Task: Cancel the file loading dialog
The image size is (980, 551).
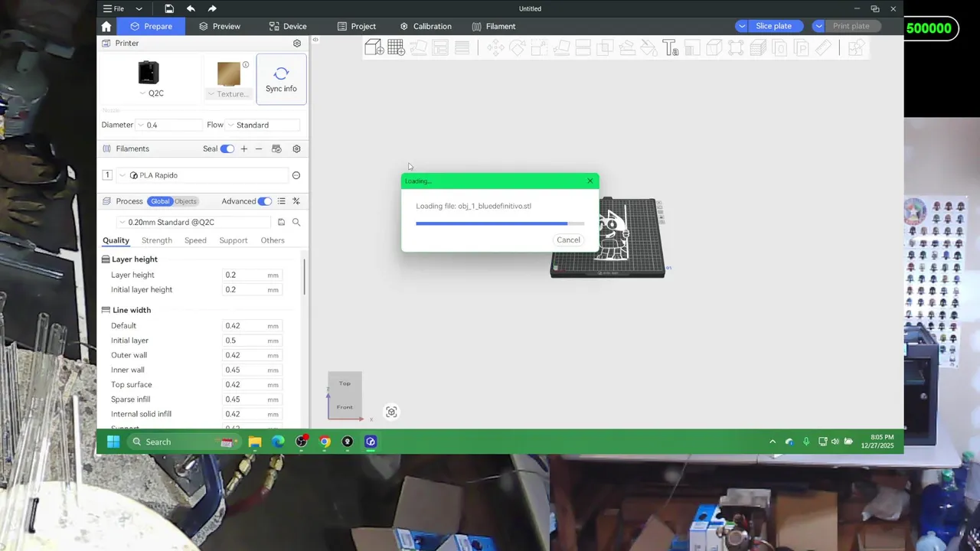Action: [x=568, y=240]
